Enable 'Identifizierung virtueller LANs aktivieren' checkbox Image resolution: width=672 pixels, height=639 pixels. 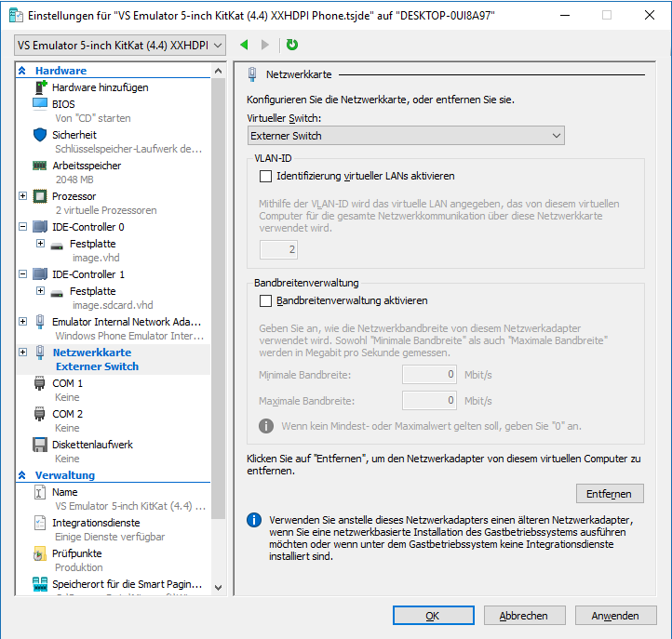265,176
